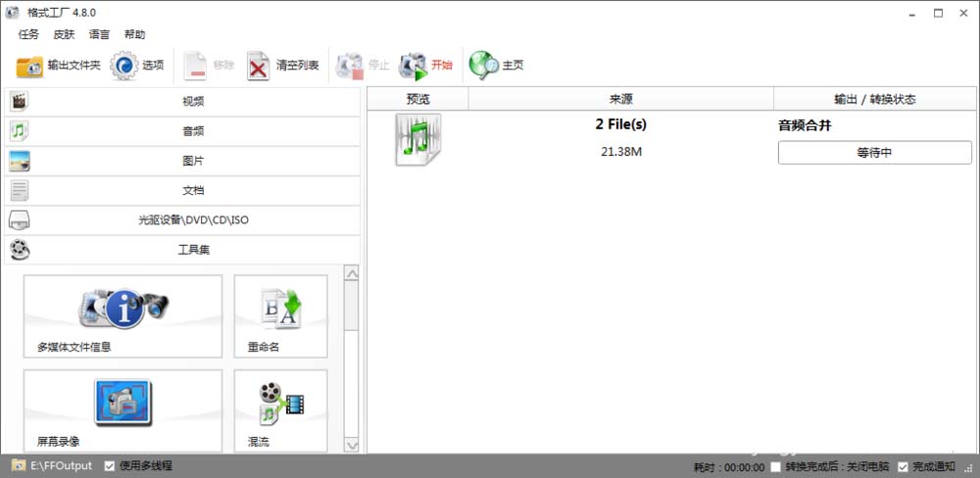The width and height of the screenshot is (980, 478).
Task: Click the optical drive category icon
Action: click(x=20, y=220)
